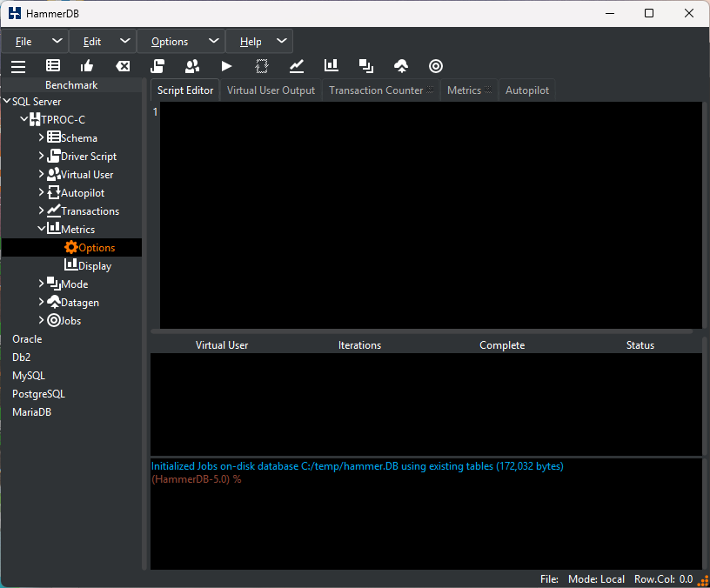Switch to the Virtual User Output tab
Image resolution: width=710 pixels, height=588 pixels.
271,90
